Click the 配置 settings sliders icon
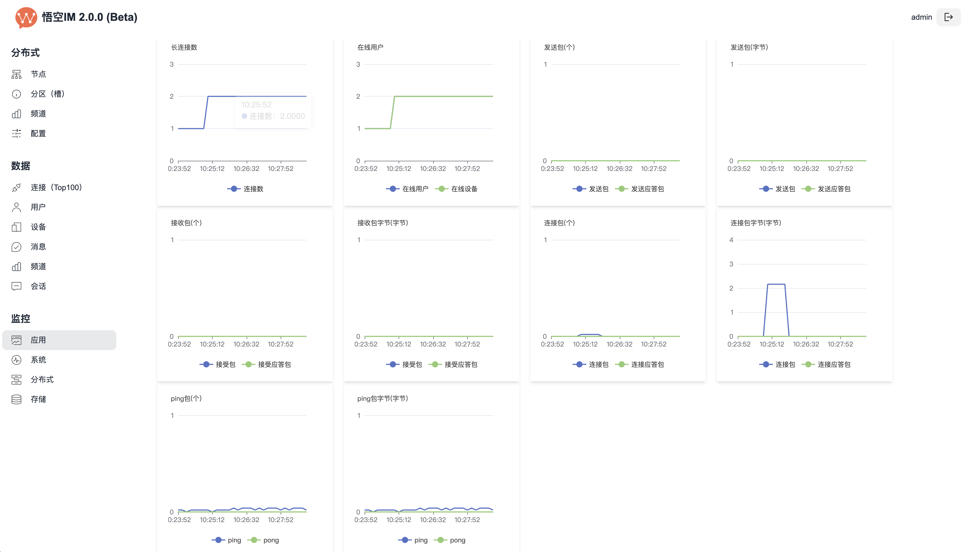This screenshot has width=980, height=552. pos(16,134)
